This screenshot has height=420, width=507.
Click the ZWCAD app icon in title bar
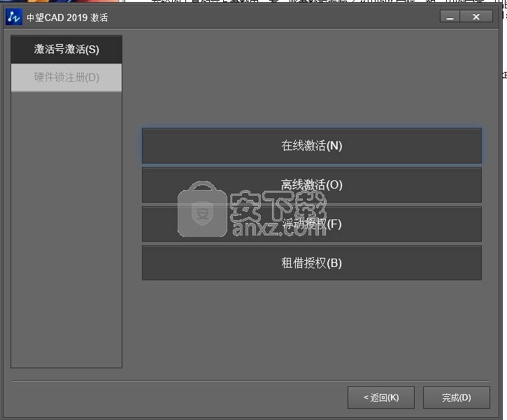[x=14, y=17]
